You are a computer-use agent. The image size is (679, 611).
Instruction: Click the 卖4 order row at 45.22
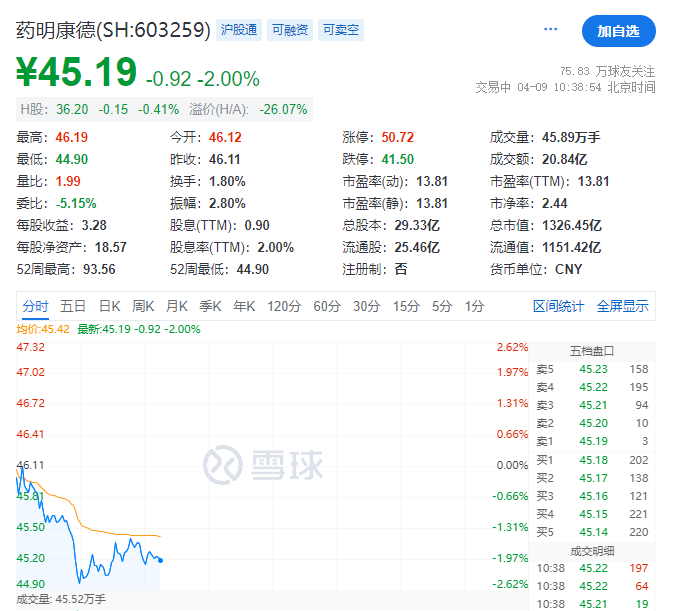pos(592,387)
